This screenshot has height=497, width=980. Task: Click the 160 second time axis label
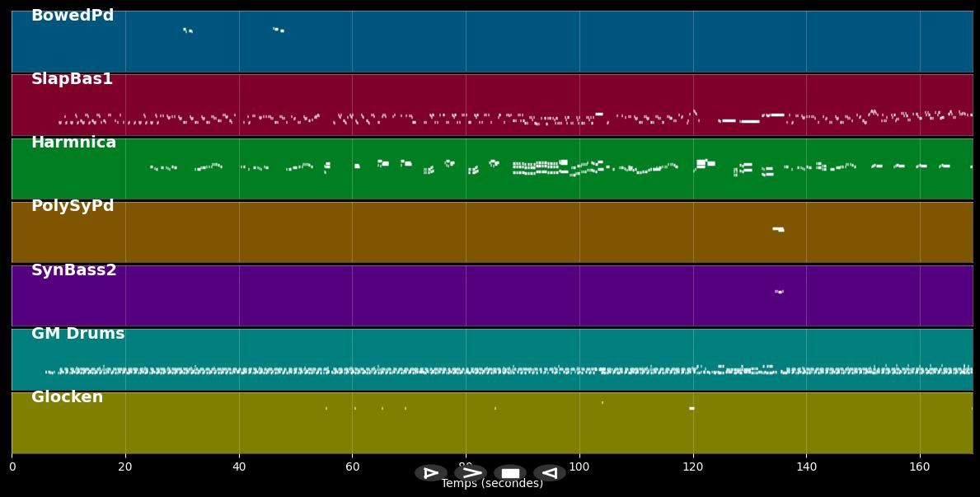pos(920,467)
